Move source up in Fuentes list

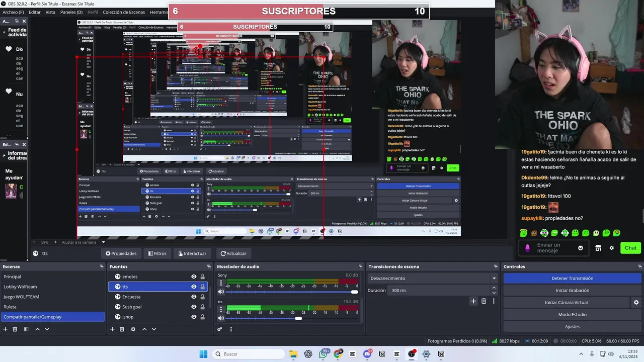click(x=144, y=329)
